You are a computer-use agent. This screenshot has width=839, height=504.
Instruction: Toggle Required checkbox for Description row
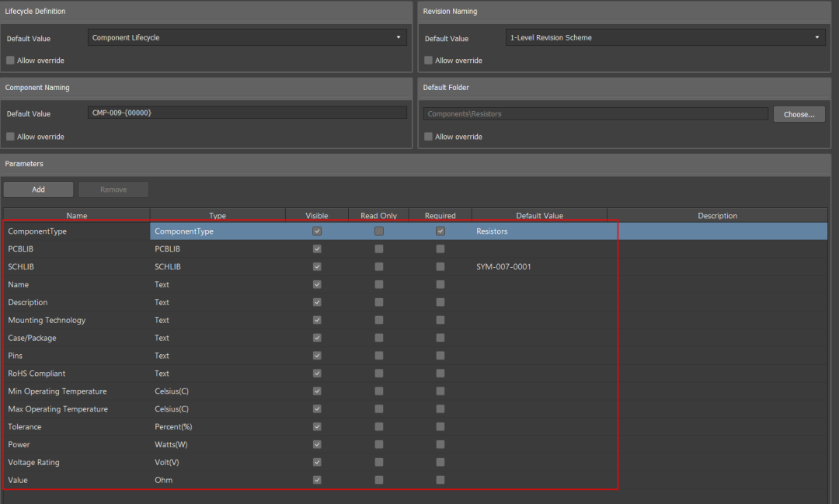click(x=440, y=302)
